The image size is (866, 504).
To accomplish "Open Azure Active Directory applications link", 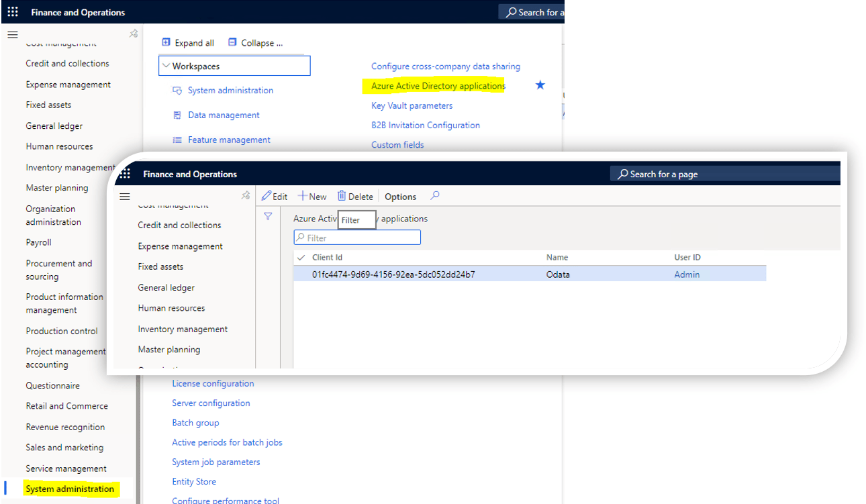I will [438, 86].
